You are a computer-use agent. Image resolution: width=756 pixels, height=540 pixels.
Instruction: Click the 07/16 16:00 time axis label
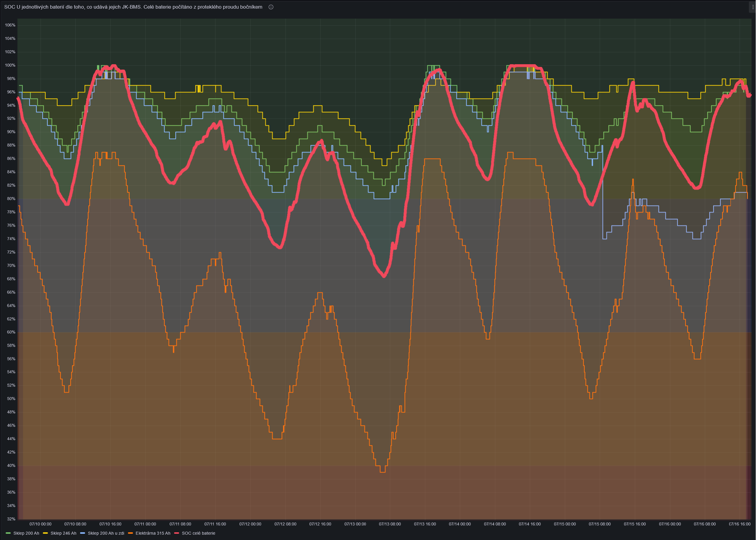[x=739, y=524]
